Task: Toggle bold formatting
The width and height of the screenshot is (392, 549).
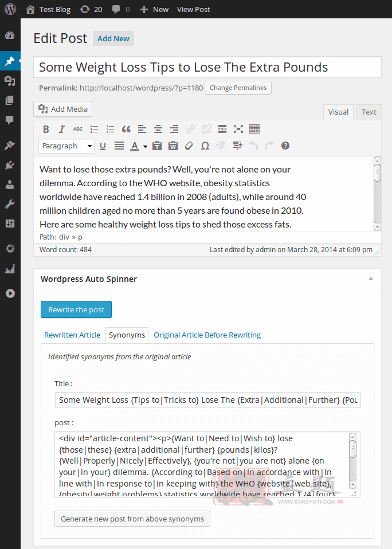Action: coord(46,129)
